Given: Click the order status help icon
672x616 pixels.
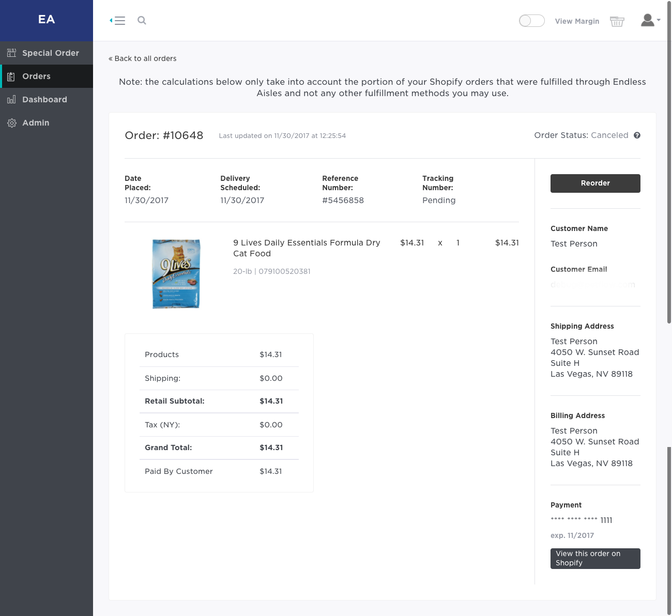Looking at the screenshot, I should 637,135.
